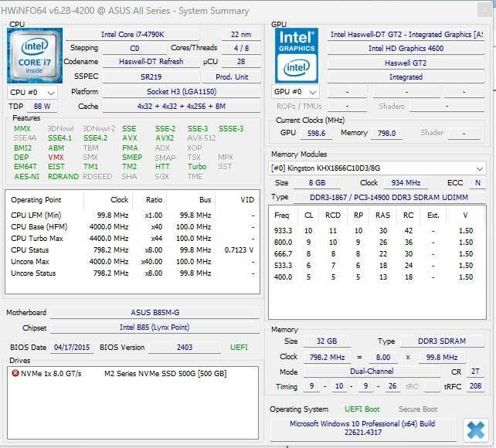Click the Socket H3 (LGA1150) platform field
Image resolution: width=496 pixels, height=448 pixels.
182,92
